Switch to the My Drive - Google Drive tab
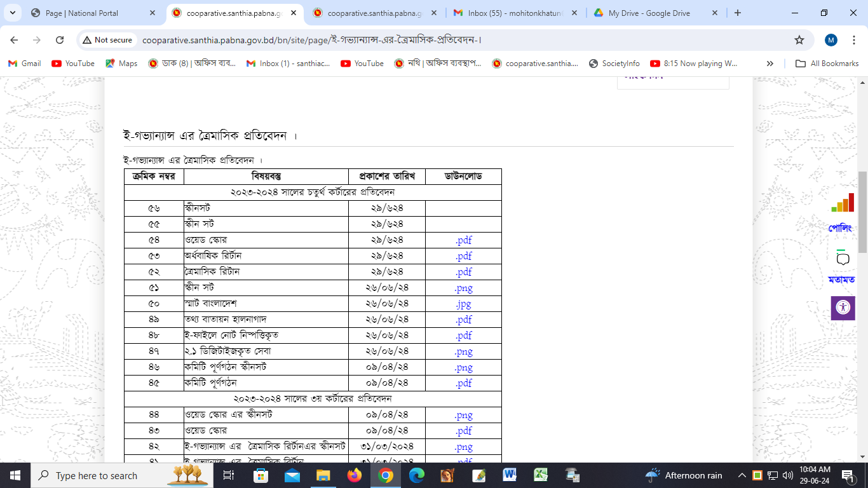The height and width of the screenshot is (488, 868). point(653,13)
